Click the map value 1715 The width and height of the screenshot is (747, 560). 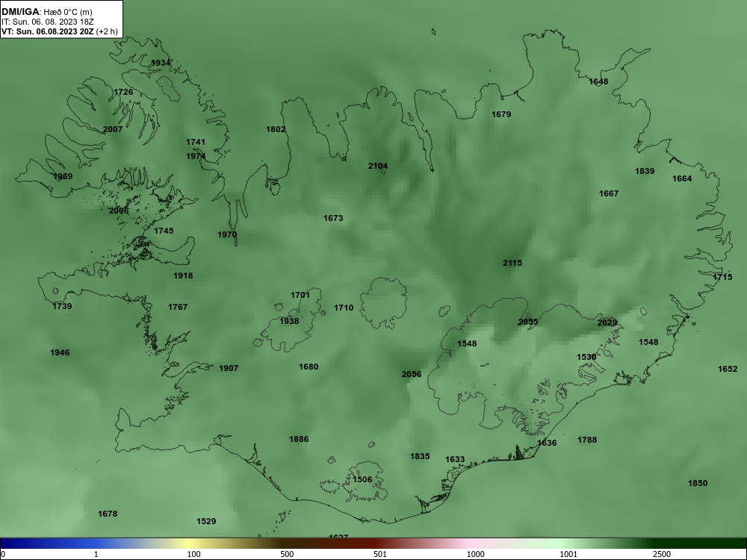click(722, 277)
